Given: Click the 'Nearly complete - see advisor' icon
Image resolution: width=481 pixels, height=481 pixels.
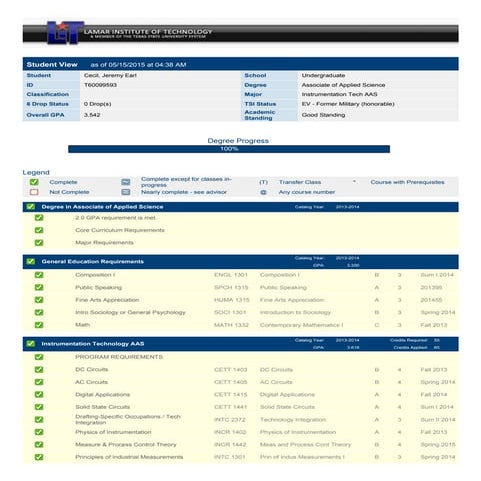Looking at the screenshot, I should point(126,192).
